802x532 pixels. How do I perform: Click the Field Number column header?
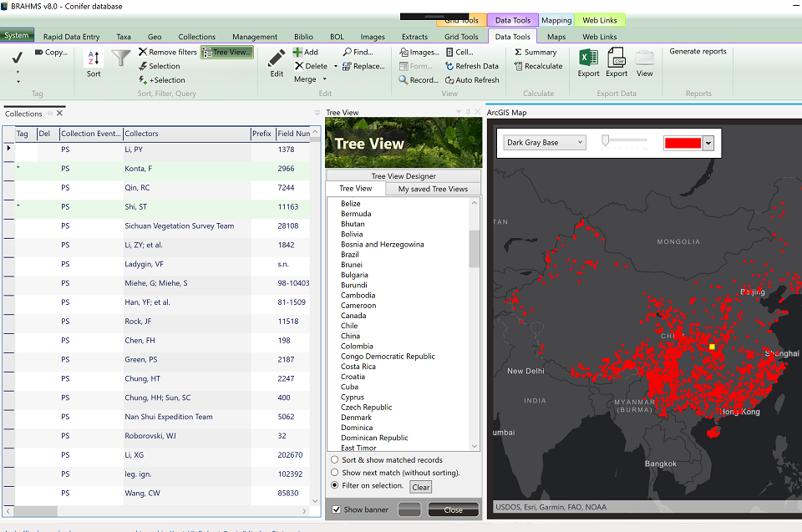click(x=293, y=134)
